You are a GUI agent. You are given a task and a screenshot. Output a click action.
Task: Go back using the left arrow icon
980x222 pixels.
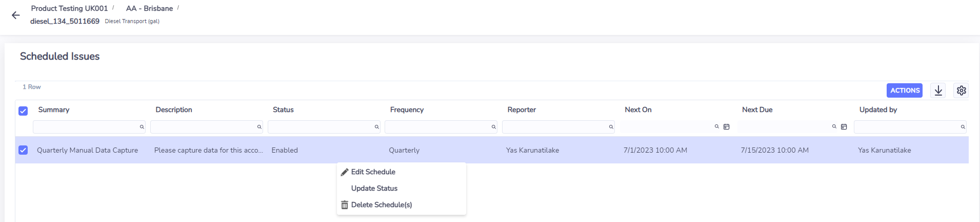click(16, 15)
